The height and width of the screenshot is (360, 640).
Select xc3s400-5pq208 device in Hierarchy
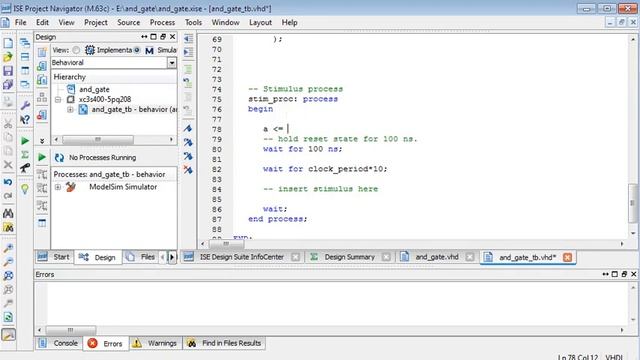point(105,99)
